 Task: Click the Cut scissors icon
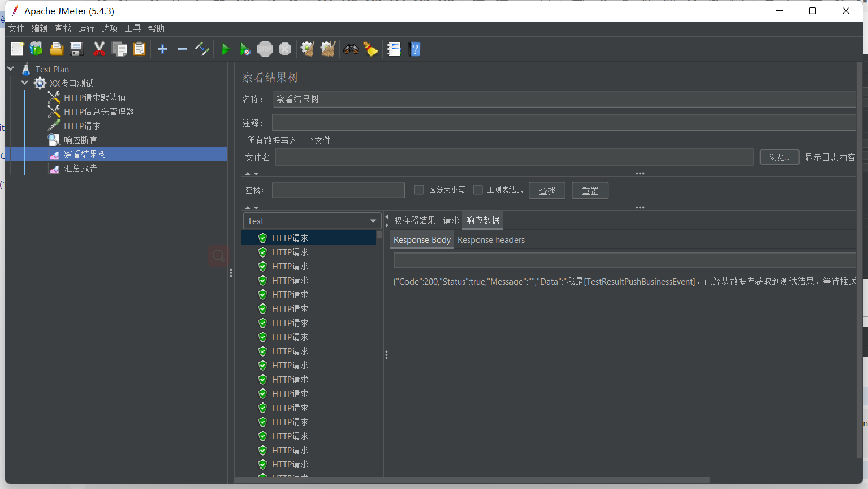coord(99,49)
